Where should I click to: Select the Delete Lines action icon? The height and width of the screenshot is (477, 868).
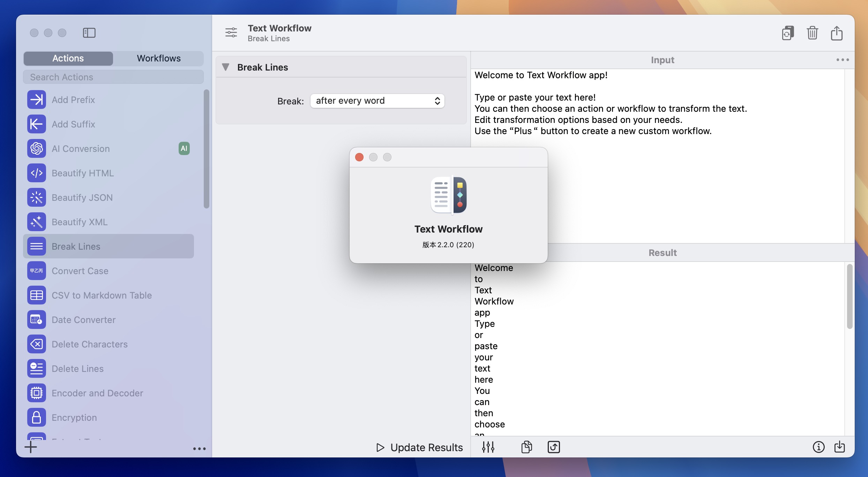(37, 368)
